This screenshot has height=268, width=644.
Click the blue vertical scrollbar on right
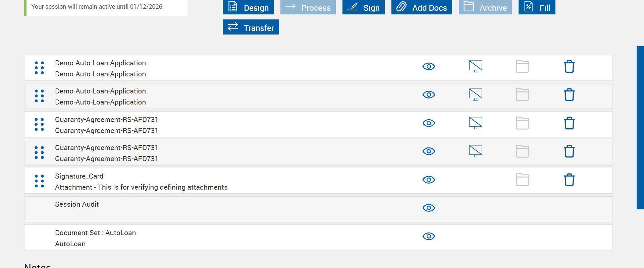pyautogui.click(x=640, y=128)
